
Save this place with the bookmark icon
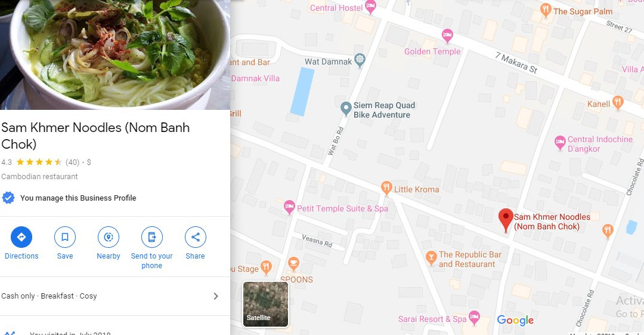[65, 237]
